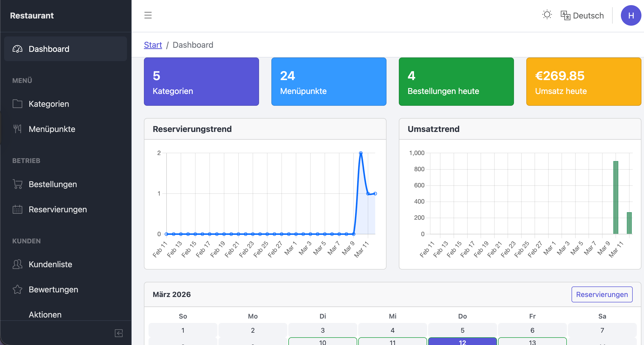644x345 pixels.
Task: Expand the Aktionen section in the sidebar
Action: click(x=45, y=314)
